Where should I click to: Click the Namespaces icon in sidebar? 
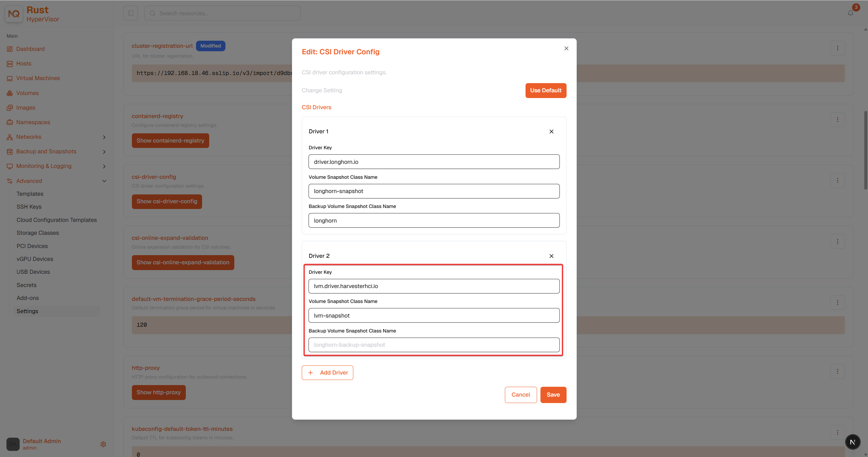pos(9,122)
